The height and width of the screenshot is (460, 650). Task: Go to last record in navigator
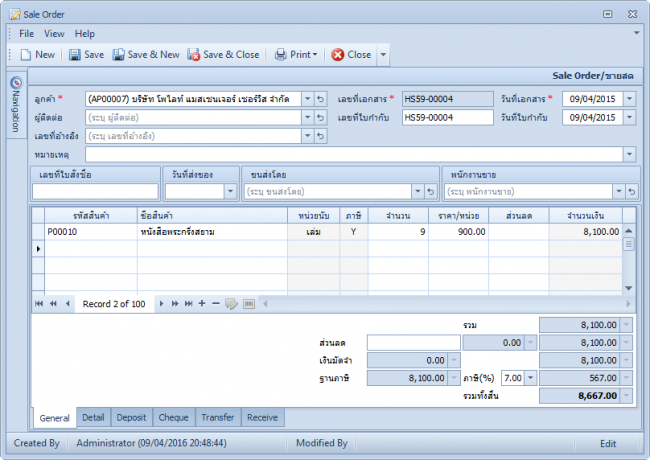[187, 303]
